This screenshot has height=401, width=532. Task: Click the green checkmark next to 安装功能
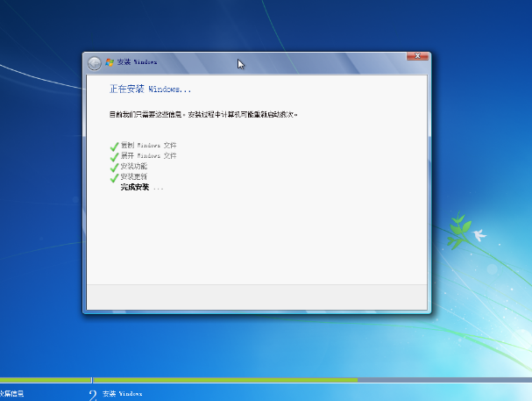tap(114, 167)
